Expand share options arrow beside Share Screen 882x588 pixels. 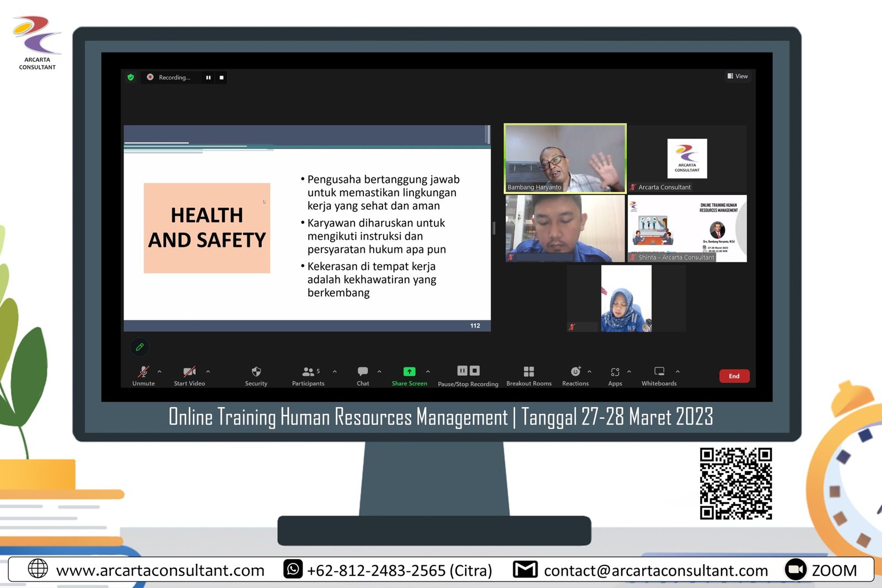coord(428,372)
